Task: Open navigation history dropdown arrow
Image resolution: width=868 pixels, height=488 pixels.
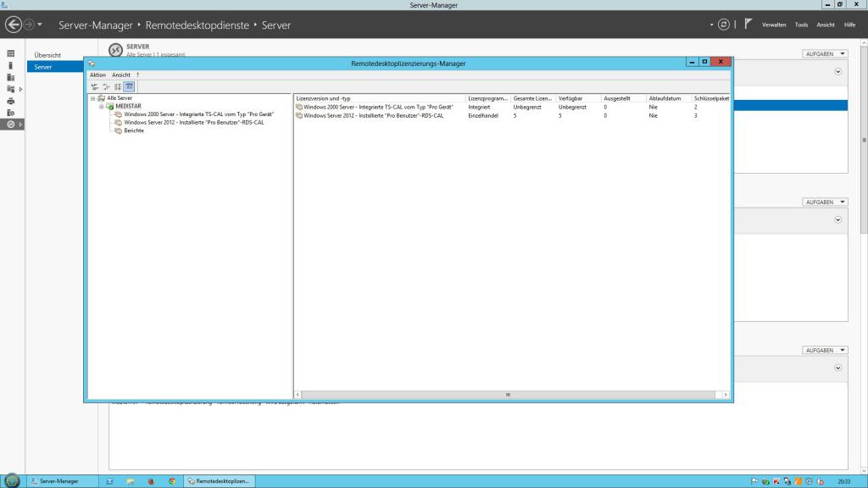Action: (40, 25)
